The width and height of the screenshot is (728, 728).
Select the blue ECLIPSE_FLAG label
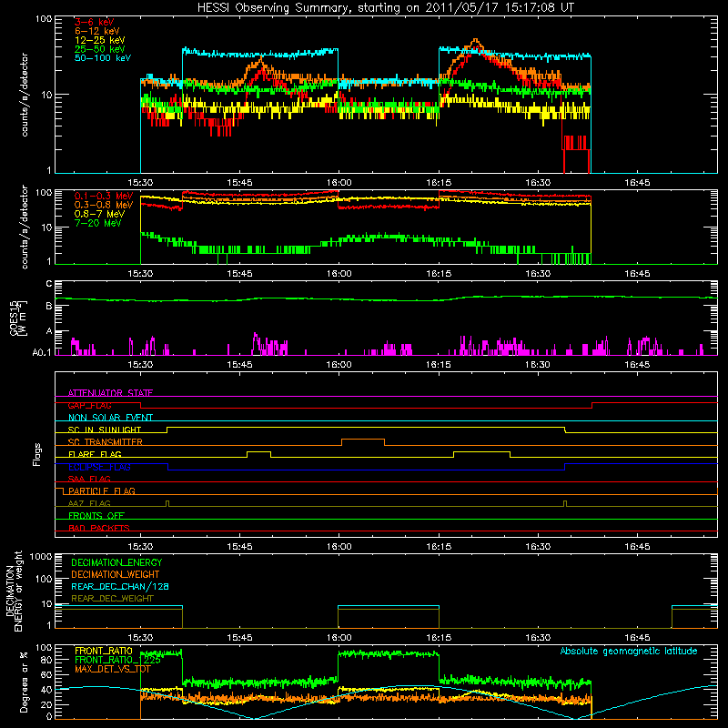(x=99, y=467)
